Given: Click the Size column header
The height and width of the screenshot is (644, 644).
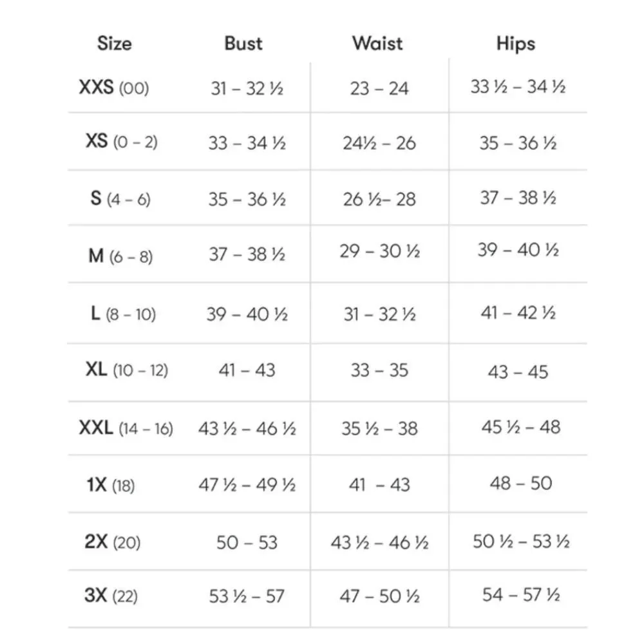Looking at the screenshot, I should pos(114,43).
